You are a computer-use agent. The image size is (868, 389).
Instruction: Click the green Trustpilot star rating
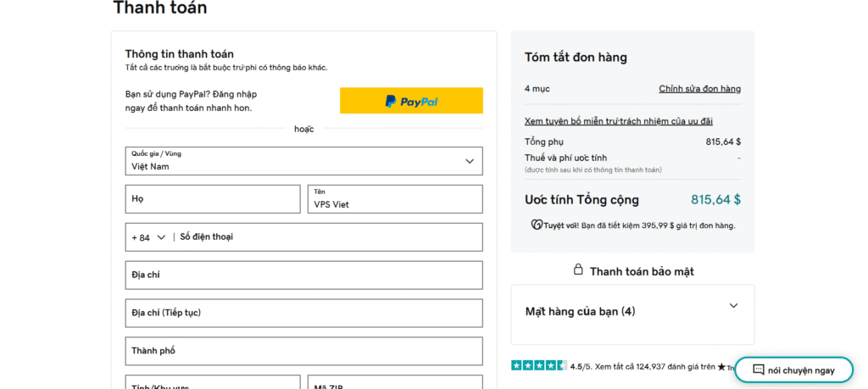[x=538, y=365]
